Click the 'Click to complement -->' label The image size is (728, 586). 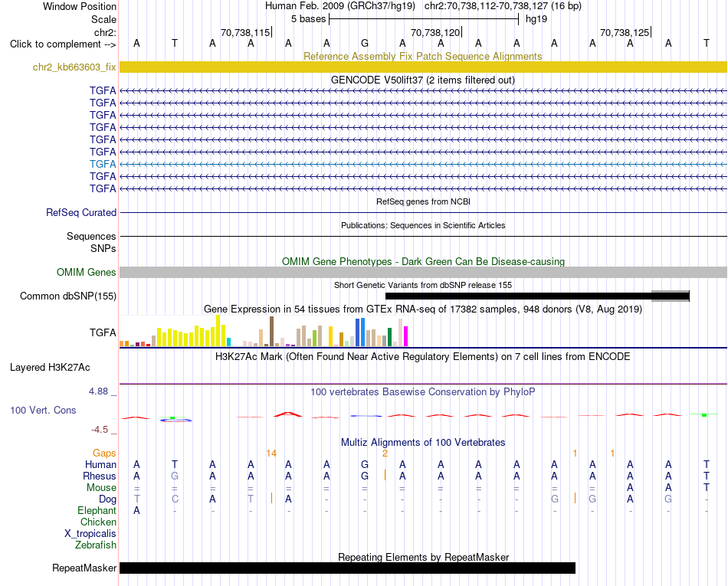(63, 44)
